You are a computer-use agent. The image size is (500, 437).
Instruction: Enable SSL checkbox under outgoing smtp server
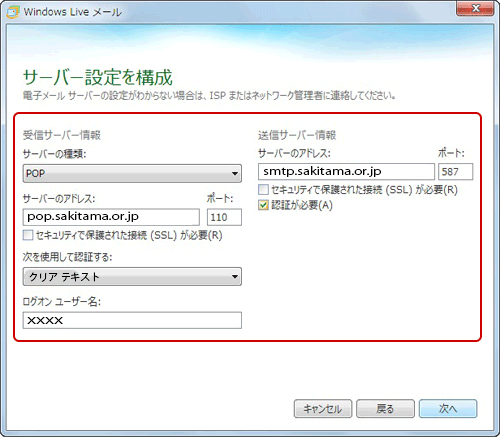pos(263,190)
